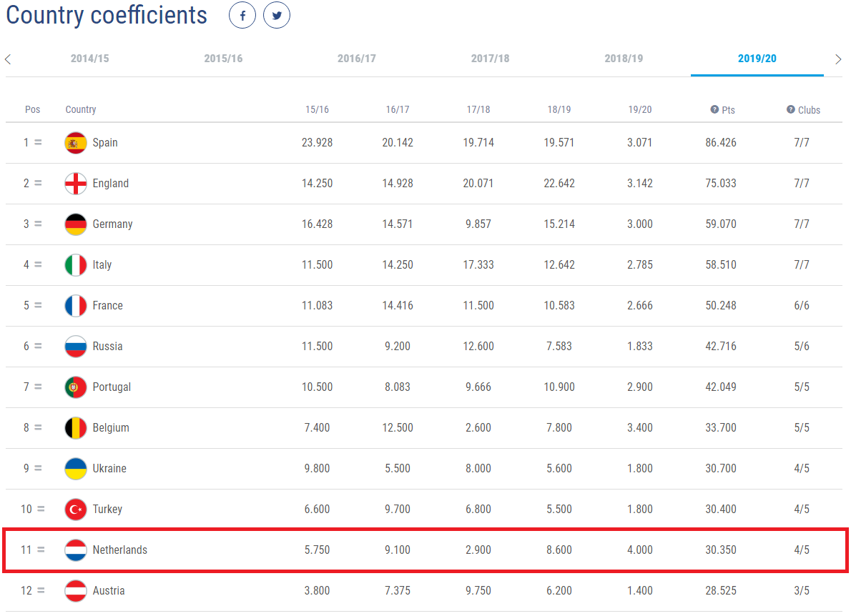Select the 2018/19 season tab

click(624, 59)
